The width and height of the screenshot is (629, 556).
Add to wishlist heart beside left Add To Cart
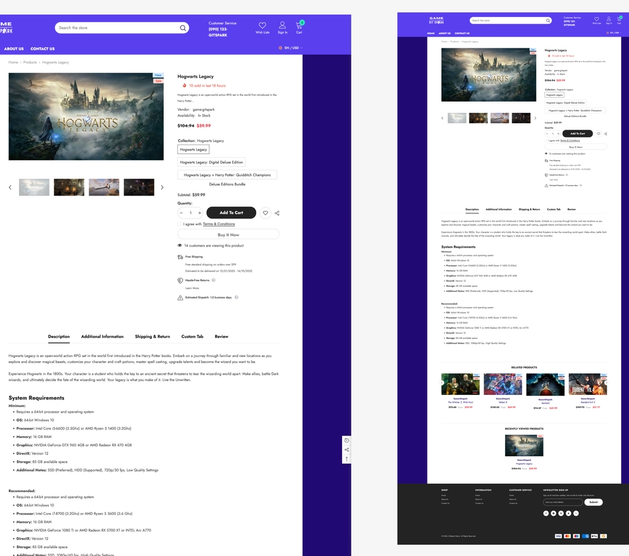click(265, 213)
